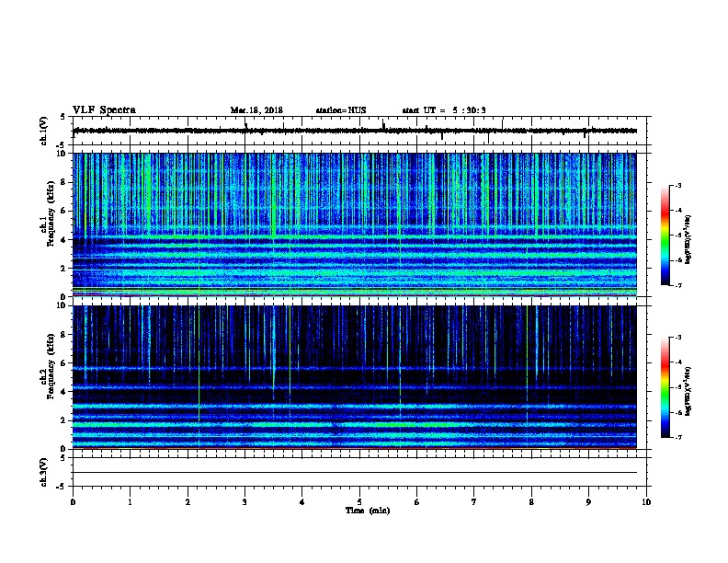This screenshot has height=563, width=728.
Task: Click the "Time (min)" x-axis label
Action: (368, 511)
